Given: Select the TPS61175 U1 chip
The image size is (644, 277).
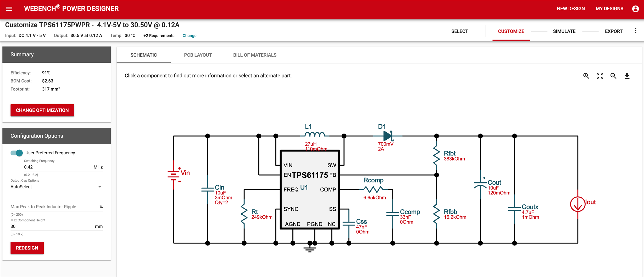Looking at the screenshot, I should 310,189.
